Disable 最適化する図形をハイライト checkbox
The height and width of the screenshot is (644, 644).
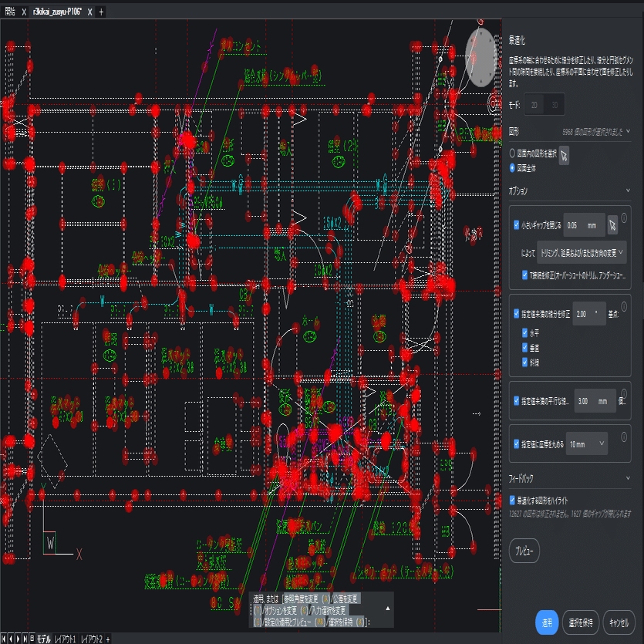point(512,500)
